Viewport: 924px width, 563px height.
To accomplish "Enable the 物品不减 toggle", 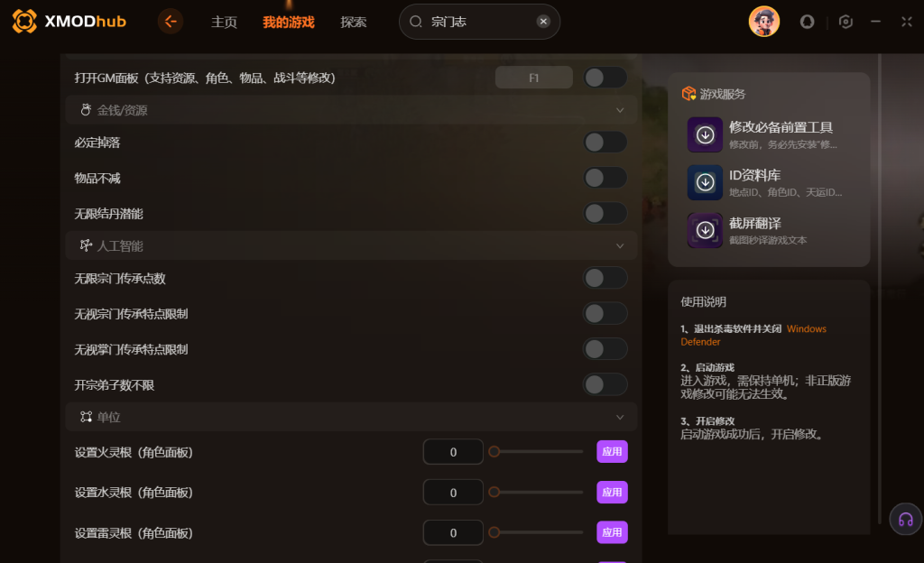I will click(x=605, y=178).
